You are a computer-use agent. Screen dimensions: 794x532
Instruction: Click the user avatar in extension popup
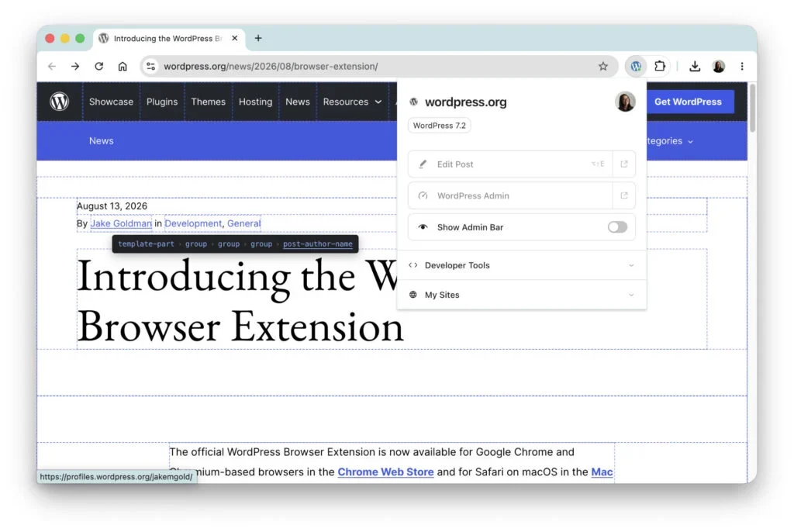tap(626, 102)
